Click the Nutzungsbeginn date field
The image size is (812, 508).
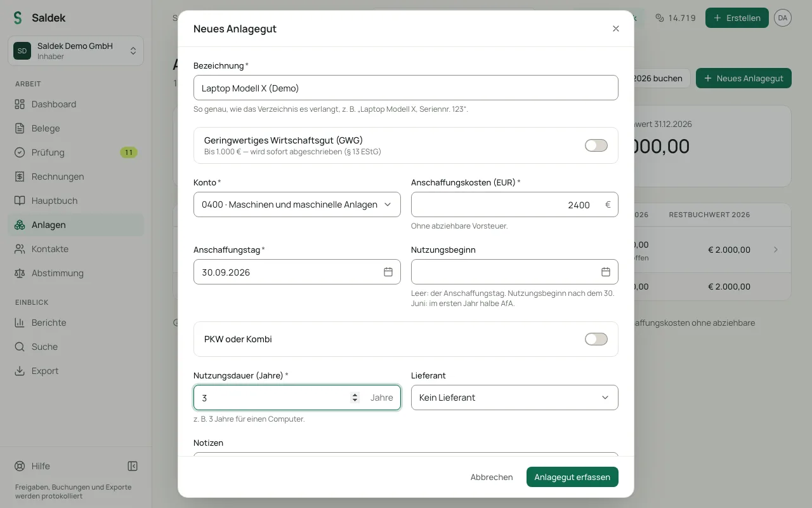tap(514, 272)
